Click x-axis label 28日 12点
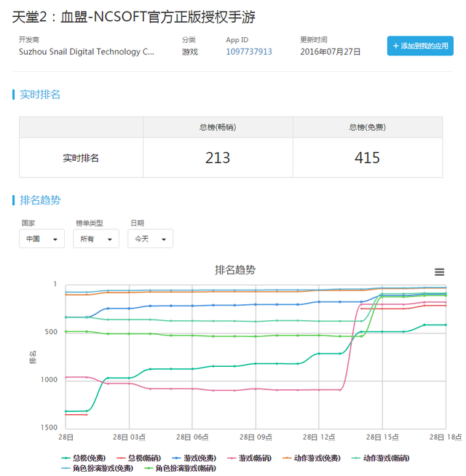Screen dimensions: 466x476 click(319, 437)
